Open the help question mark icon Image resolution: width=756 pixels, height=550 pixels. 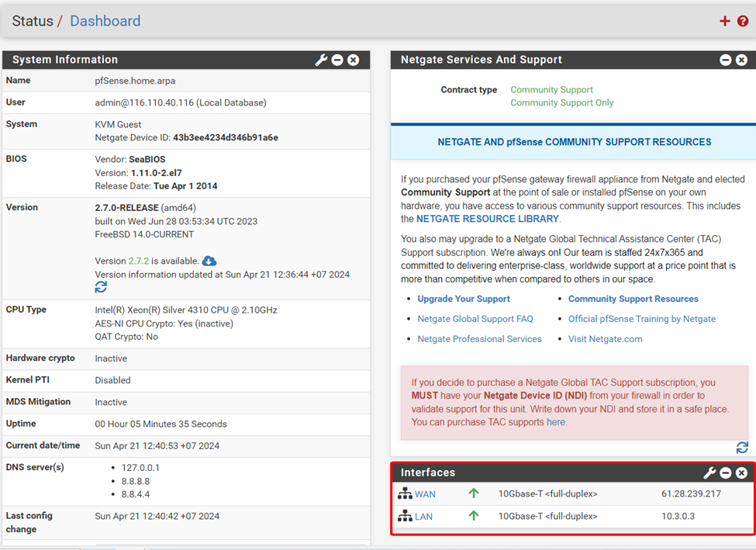point(743,21)
